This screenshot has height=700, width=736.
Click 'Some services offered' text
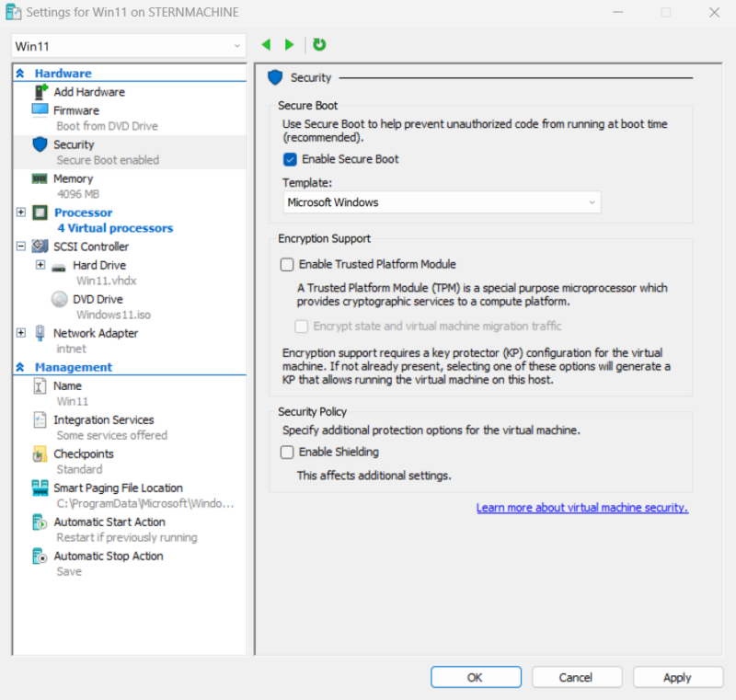coord(111,435)
